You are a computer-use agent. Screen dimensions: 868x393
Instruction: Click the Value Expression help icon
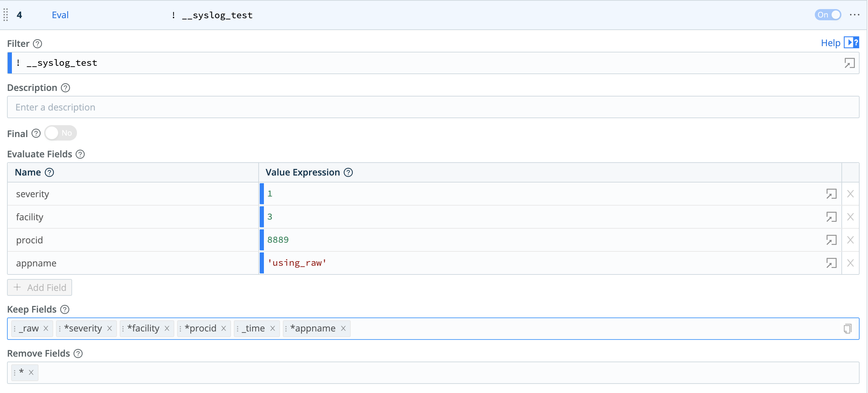(348, 172)
